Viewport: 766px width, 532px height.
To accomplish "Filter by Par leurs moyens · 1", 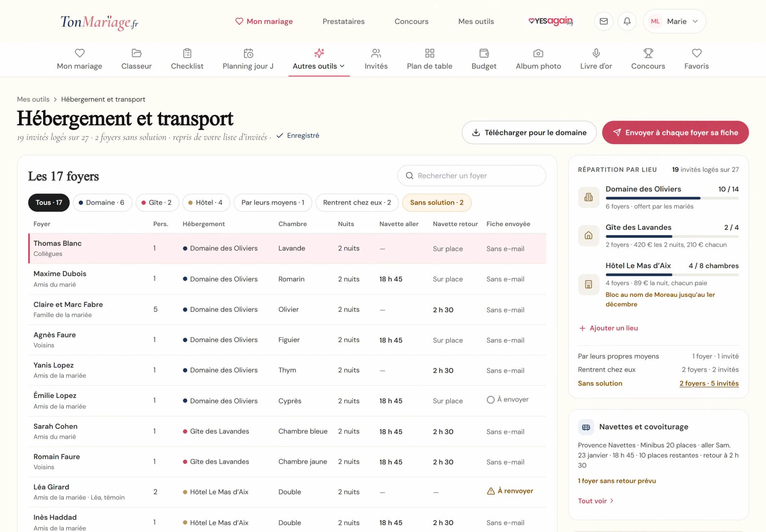I will pyautogui.click(x=273, y=203).
